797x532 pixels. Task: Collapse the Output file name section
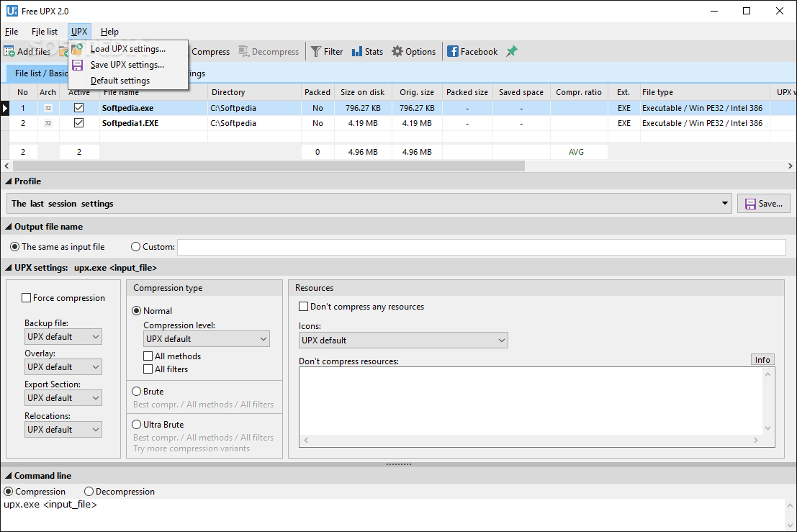(x=8, y=227)
